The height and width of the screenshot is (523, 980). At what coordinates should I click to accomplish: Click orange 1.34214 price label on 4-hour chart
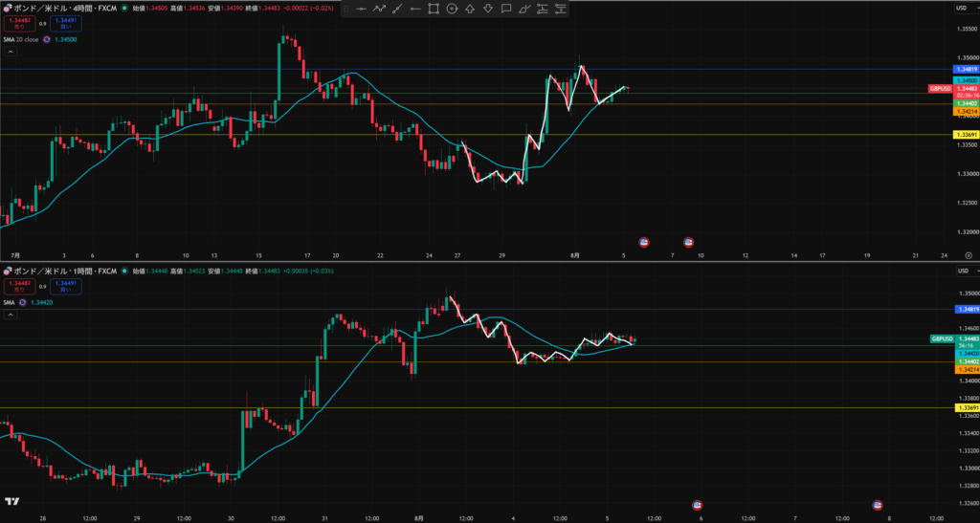pyautogui.click(x=967, y=111)
